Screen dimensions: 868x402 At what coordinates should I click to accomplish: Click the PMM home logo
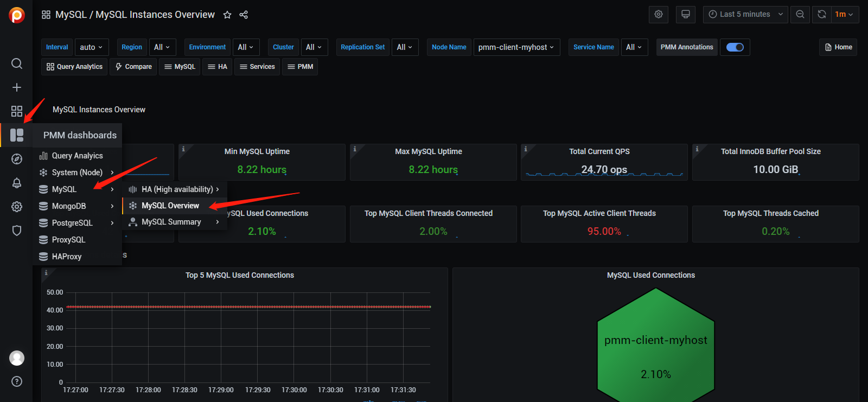click(x=17, y=15)
